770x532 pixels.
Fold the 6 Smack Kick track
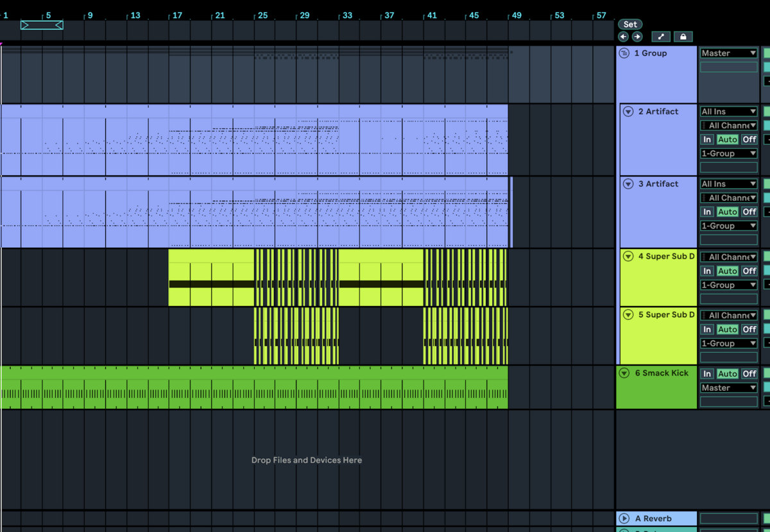pyautogui.click(x=624, y=373)
